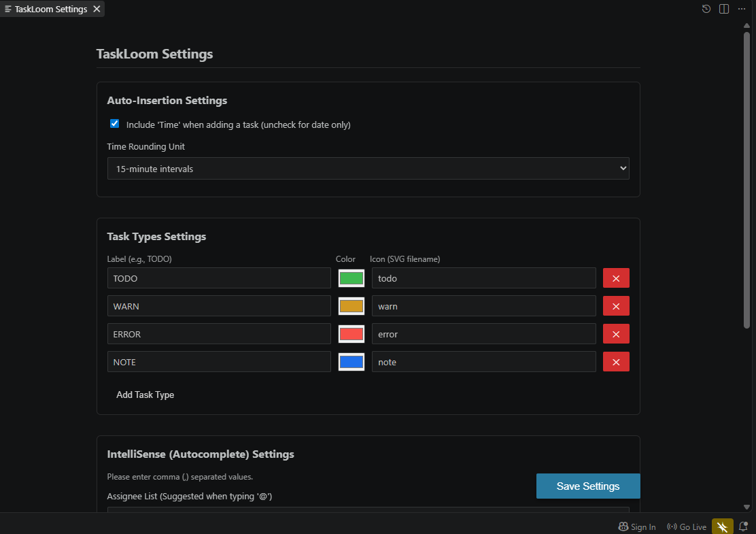Open the green TODO color swatch
This screenshot has width=756, height=534.
tap(351, 278)
